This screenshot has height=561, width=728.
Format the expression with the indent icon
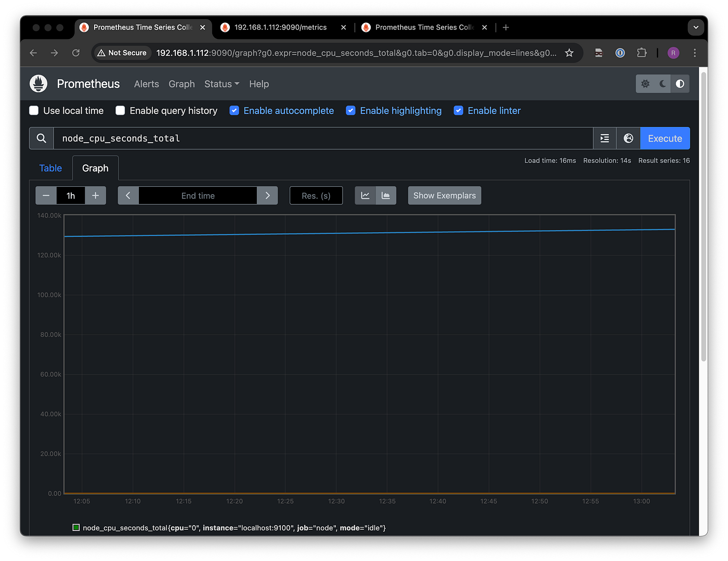(605, 138)
